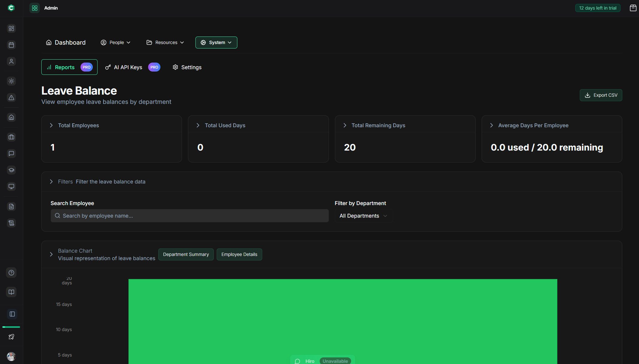Click the sun theme icon in the sidebar
639x364 pixels.
click(11, 81)
